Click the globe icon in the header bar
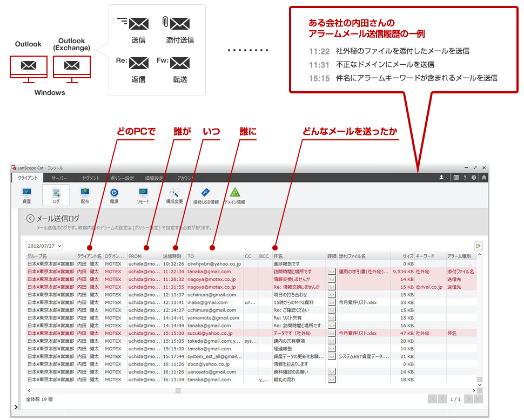 [474, 178]
